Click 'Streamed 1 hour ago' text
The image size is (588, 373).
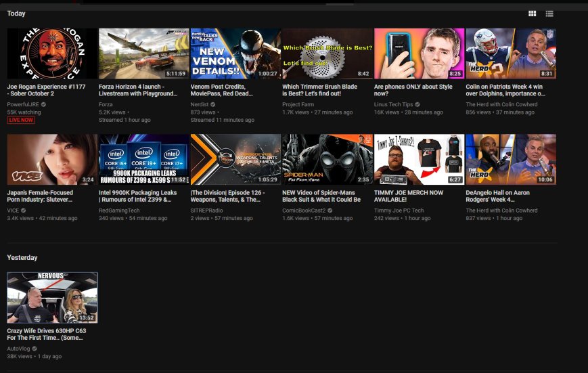(x=125, y=120)
